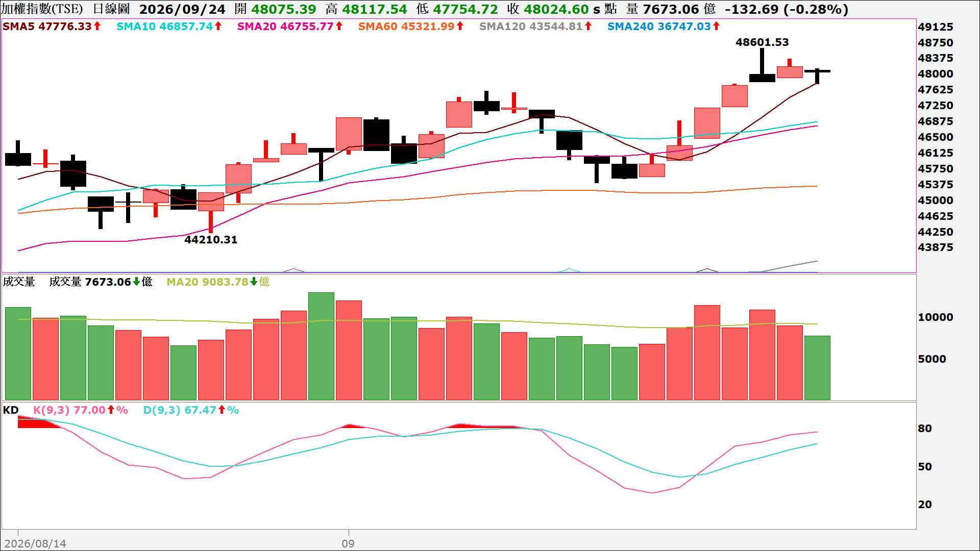Select the SMA120 43544.81 label

coord(535,27)
